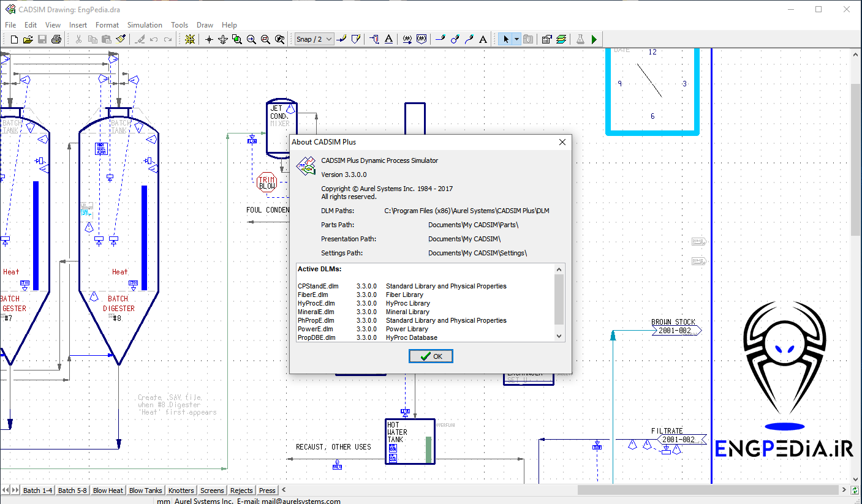Image resolution: width=862 pixels, height=504 pixels.
Task: Select HyProcE.dlm row in DLM list
Action: click(x=364, y=303)
